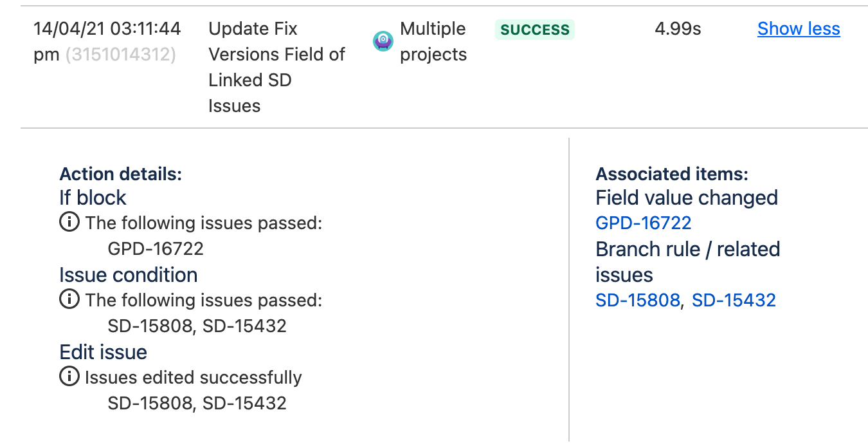Collapse the audit entry with Show less
The height and width of the screenshot is (448, 868).
pyautogui.click(x=799, y=29)
